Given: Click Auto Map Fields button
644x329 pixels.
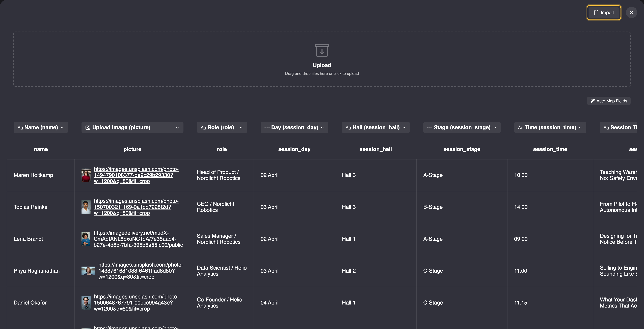Looking at the screenshot, I should [x=608, y=101].
